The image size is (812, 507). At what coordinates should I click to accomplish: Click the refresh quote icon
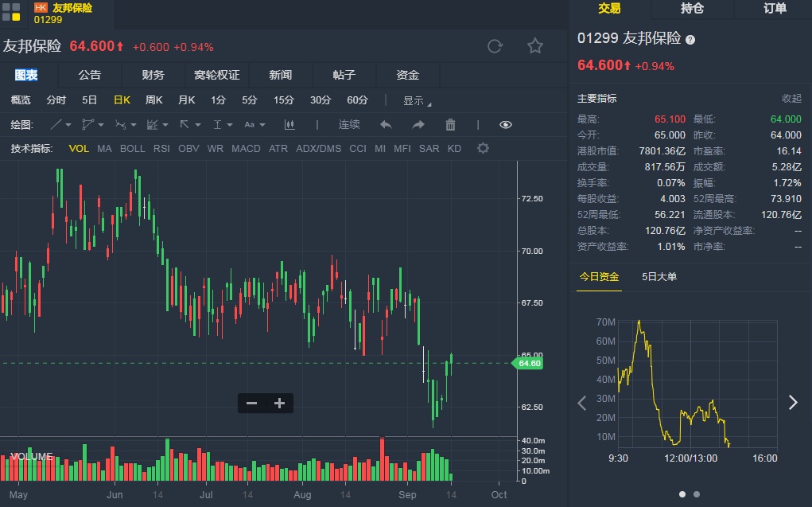tap(495, 46)
